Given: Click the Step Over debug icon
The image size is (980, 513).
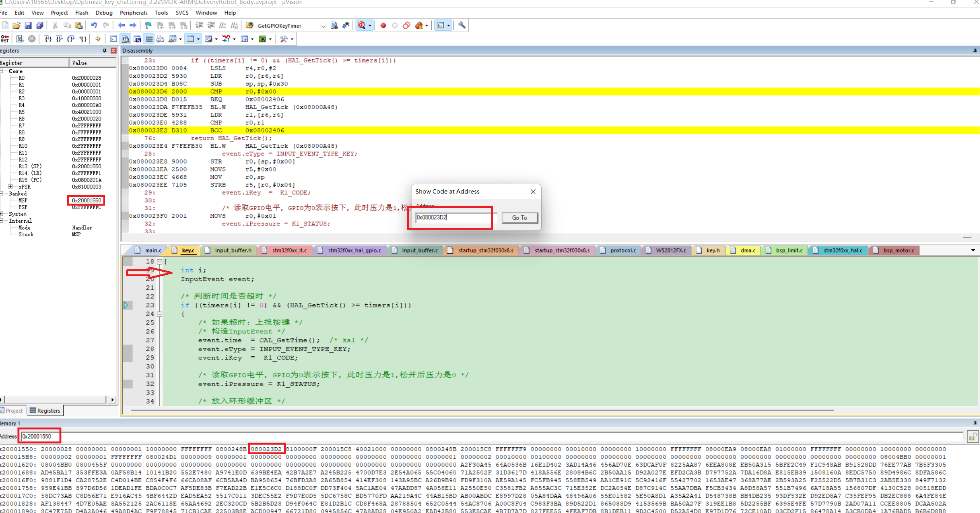Looking at the screenshot, I should [x=59, y=38].
